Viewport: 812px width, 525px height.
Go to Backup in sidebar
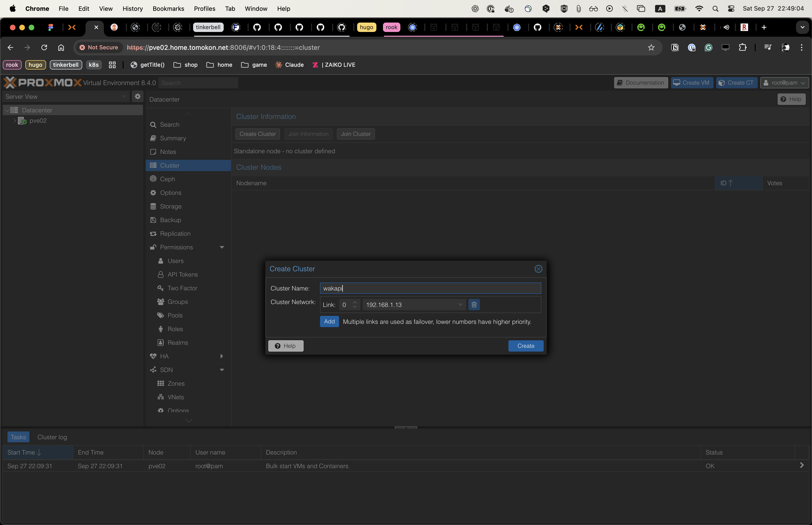pos(170,220)
